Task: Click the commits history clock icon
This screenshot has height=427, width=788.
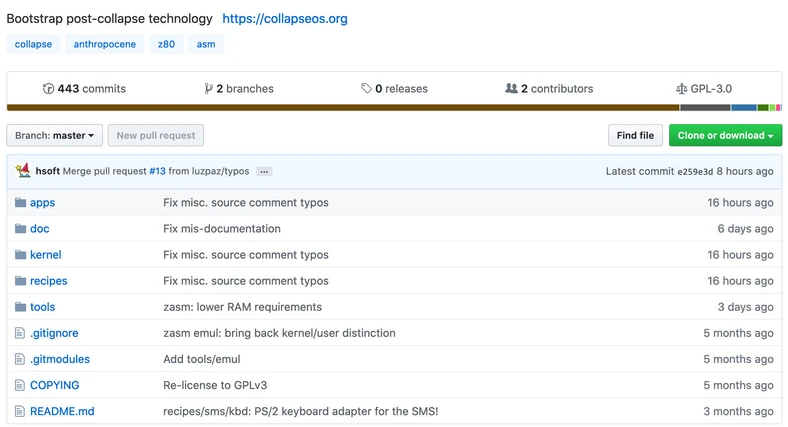Action: [48, 89]
